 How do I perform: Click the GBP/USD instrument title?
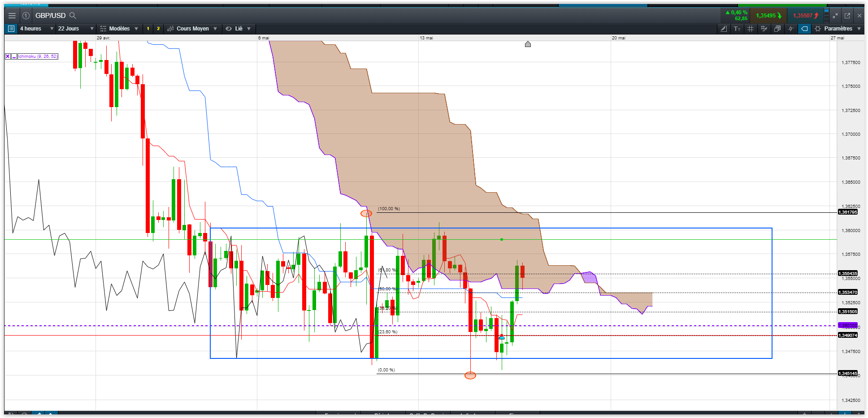tap(50, 16)
